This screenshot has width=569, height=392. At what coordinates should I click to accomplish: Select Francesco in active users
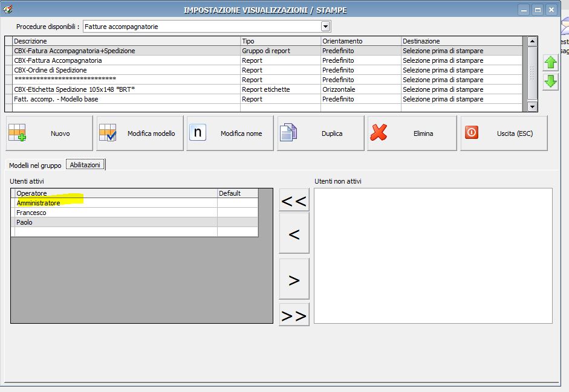pos(116,213)
